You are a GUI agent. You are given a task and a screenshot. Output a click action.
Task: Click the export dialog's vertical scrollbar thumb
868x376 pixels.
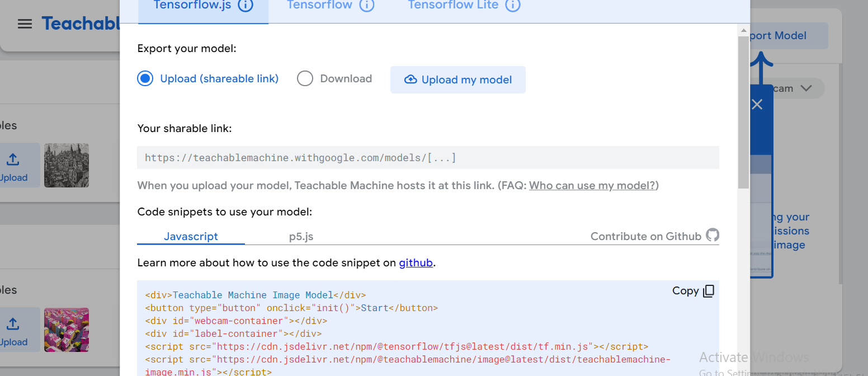coord(743,112)
